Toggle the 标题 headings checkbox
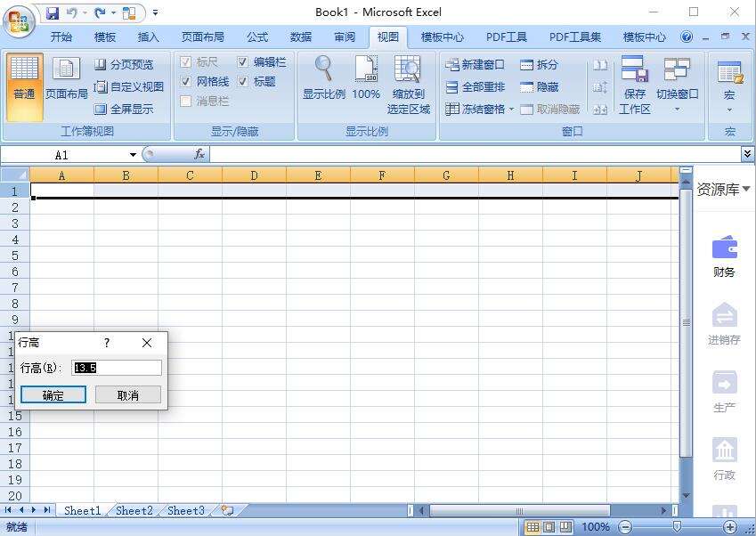756x536 pixels. pyautogui.click(x=243, y=81)
